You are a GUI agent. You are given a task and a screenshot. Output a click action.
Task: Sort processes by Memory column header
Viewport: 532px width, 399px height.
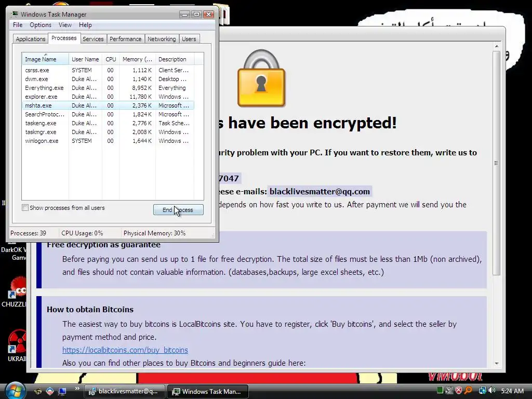[137, 59]
